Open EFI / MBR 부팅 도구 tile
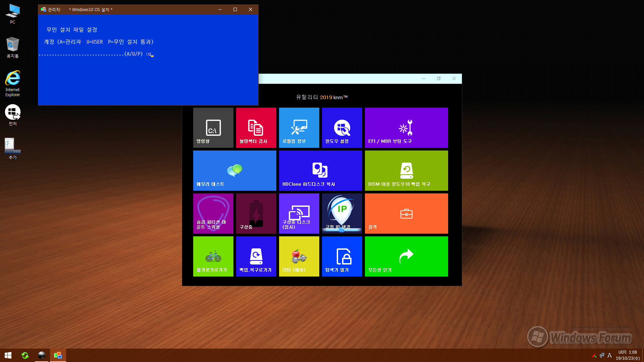 click(407, 128)
